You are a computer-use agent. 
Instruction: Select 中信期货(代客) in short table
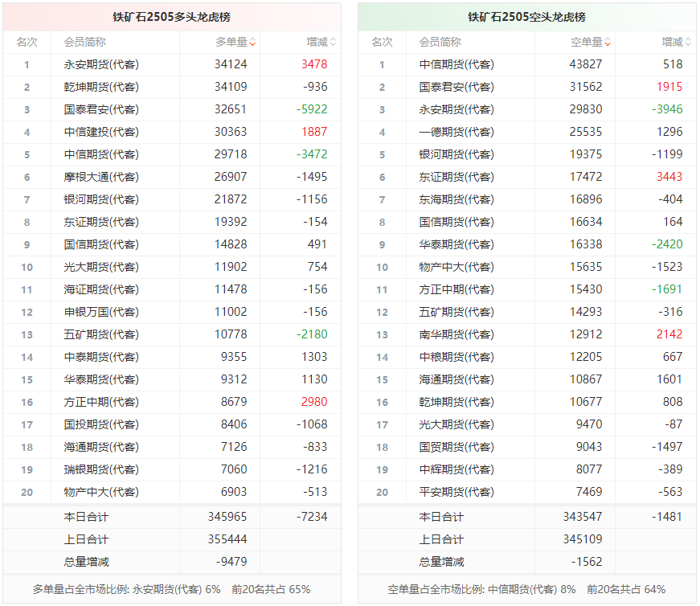point(456,65)
